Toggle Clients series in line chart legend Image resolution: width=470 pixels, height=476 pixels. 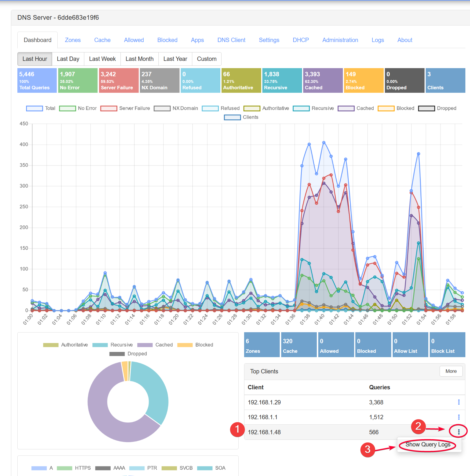[241, 117]
